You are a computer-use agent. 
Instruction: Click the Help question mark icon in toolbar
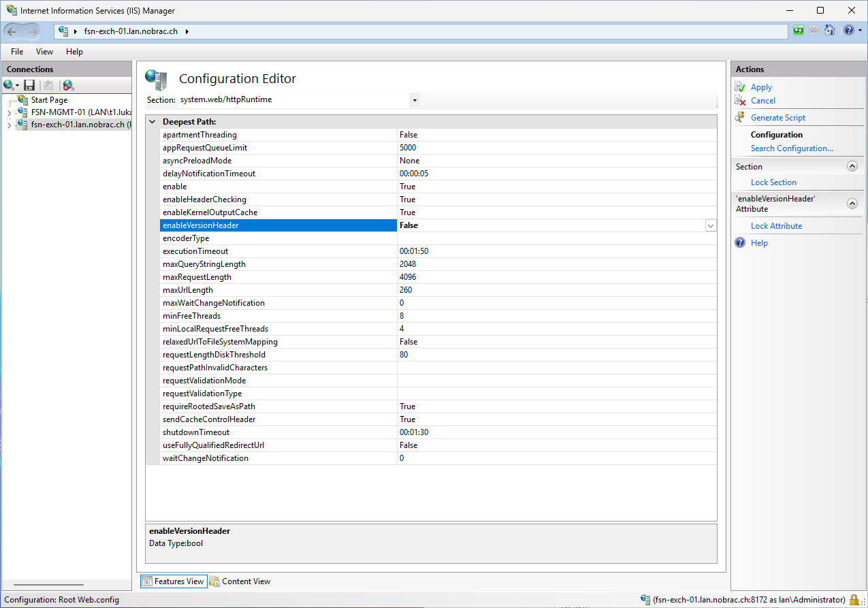point(849,31)
